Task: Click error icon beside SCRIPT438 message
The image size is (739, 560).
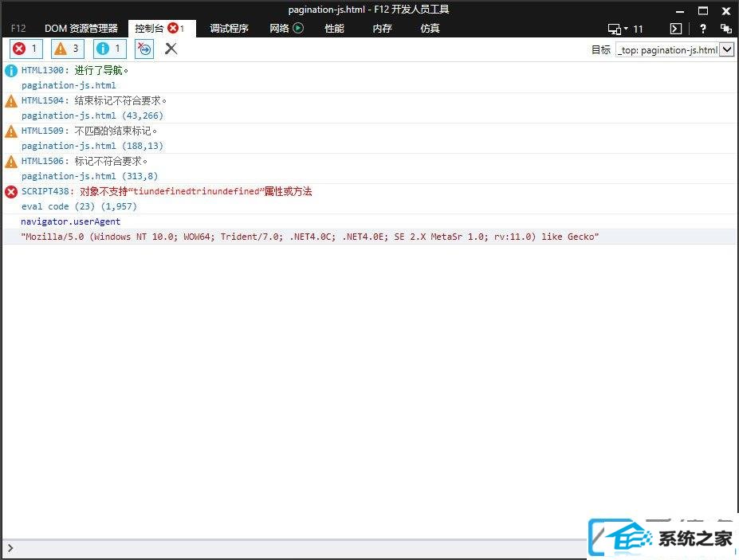Action: pyautogui.click(x=11, y=192)
